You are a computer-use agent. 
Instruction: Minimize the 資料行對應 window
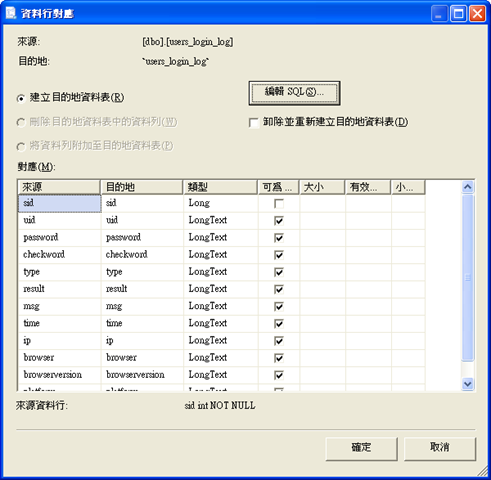pyautogui.click(x=439, y=14)
